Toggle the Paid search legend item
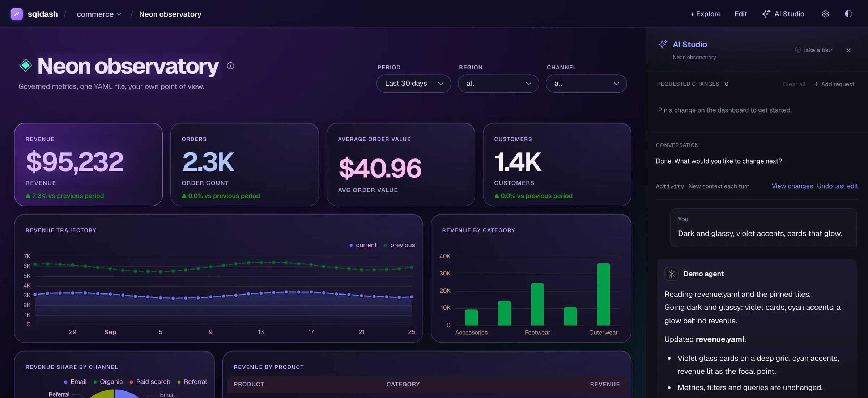The image size is (868, 398). 150,382
